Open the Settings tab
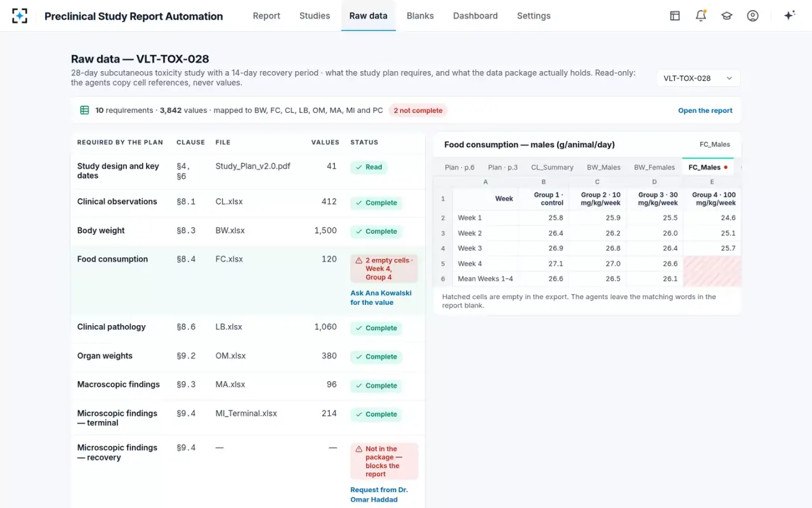Screen dimensions: 812x508 534,16
